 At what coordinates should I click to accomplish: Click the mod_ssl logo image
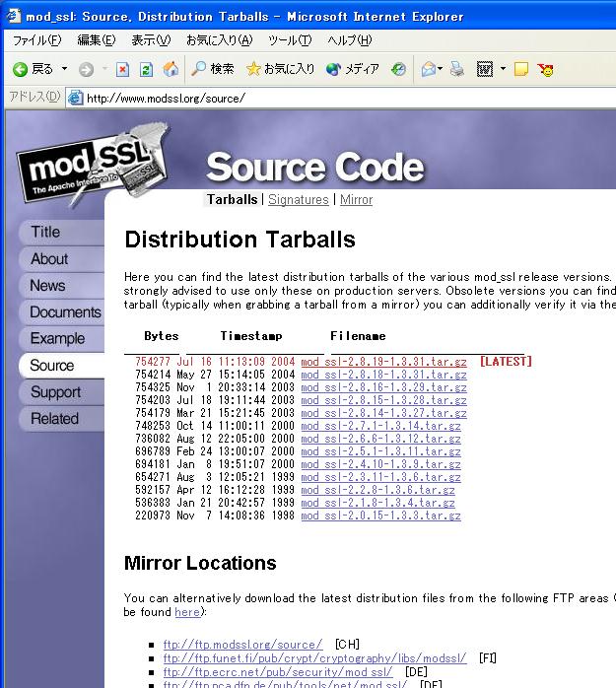(x=93, y=166)
